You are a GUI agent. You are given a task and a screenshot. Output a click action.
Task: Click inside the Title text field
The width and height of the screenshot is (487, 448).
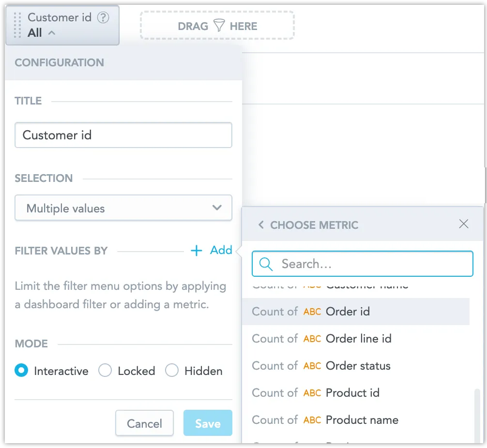(x=123, y=135)
